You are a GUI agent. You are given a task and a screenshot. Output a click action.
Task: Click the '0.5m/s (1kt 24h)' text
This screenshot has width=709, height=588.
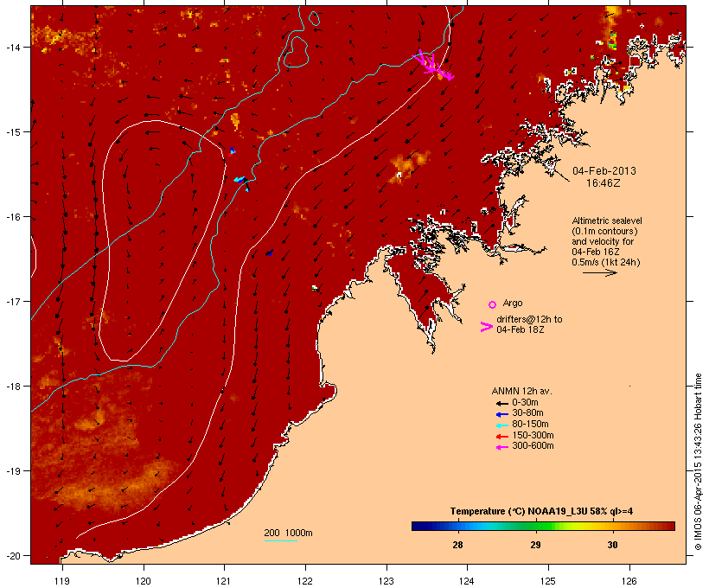tap(606, 262)
